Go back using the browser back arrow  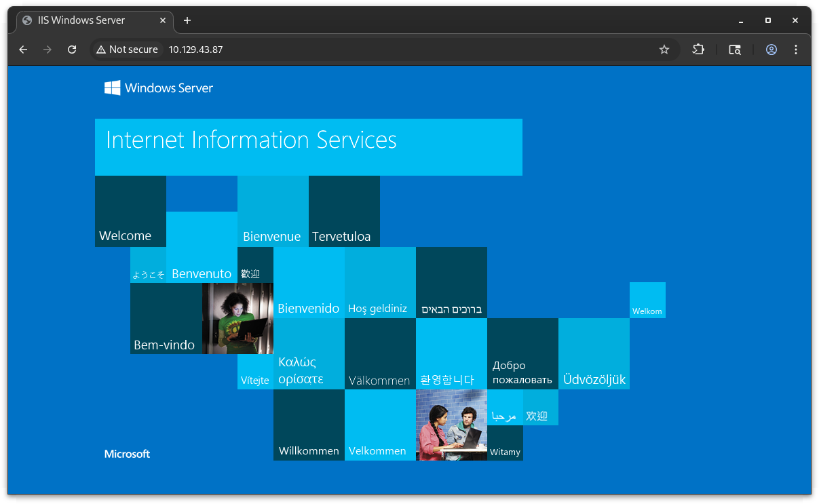[23, 50]
